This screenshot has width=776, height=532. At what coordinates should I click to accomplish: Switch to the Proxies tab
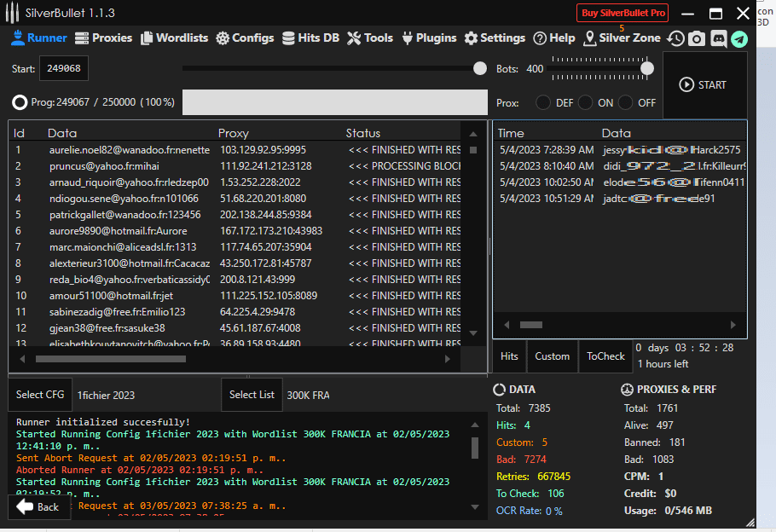point(103,38)
